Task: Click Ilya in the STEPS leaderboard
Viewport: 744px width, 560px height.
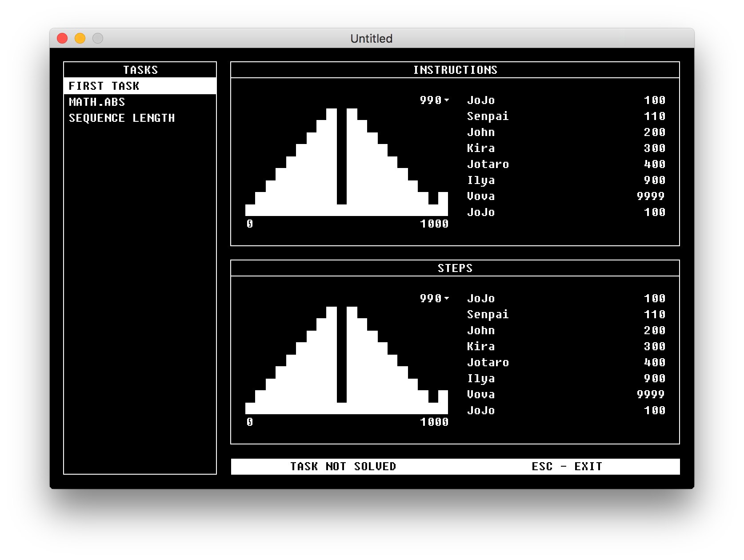Action: (x=481, y=378)
